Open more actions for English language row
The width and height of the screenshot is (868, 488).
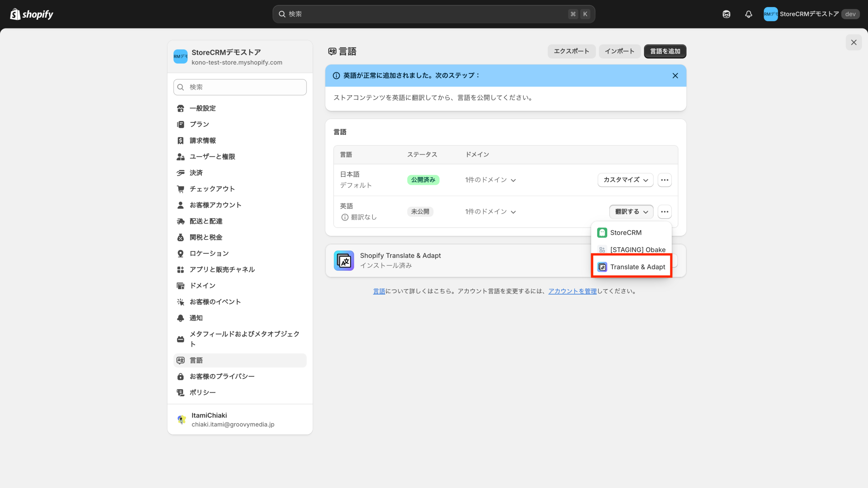(x=664, y=212)
